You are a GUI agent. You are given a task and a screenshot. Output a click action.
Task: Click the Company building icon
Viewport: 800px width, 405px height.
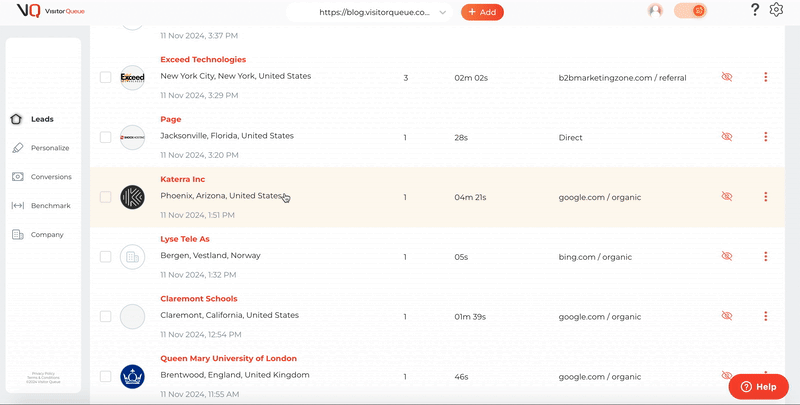point(17,235)
